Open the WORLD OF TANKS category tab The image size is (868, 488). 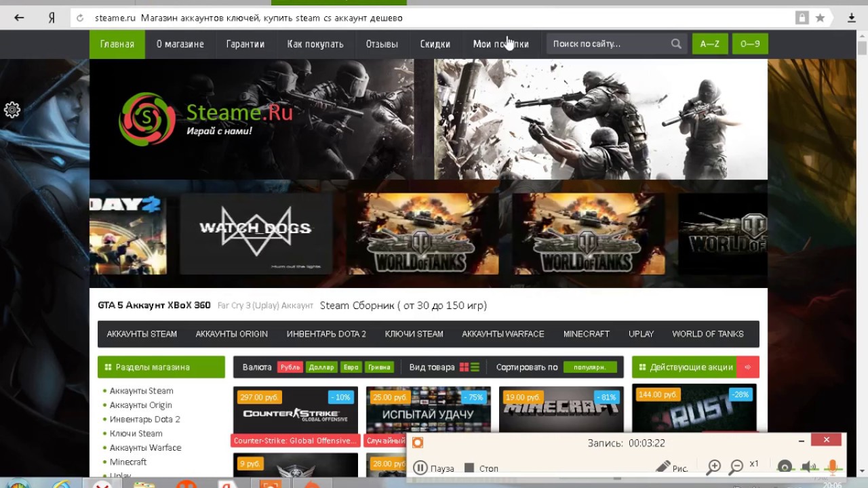point(708,334)
